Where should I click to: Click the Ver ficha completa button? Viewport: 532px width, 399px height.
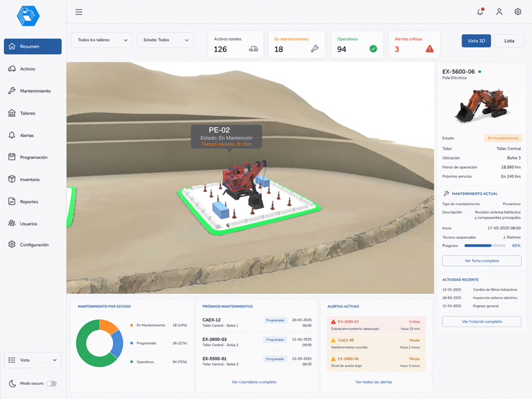click(x=481, y=261)
